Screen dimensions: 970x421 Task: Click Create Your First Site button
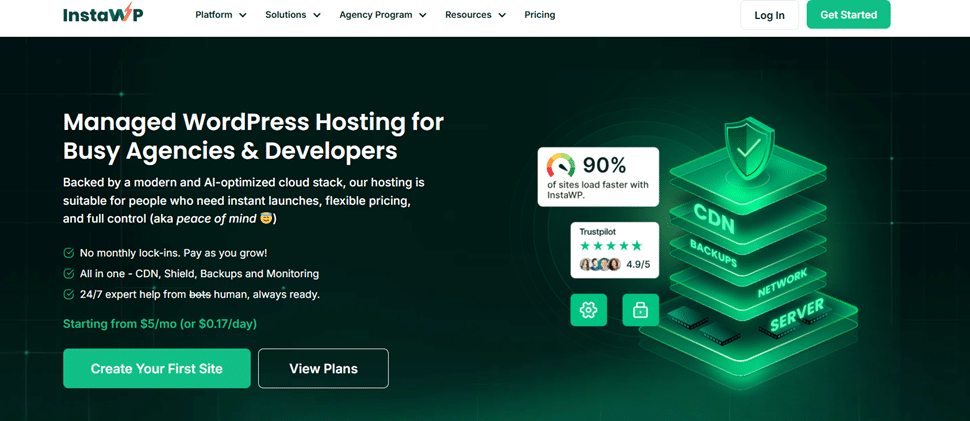pos(157,368)
